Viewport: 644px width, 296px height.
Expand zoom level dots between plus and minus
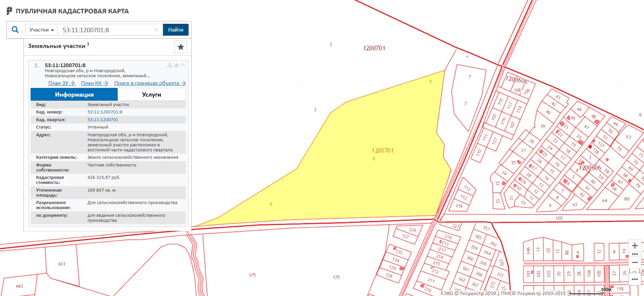coord(635,254)
